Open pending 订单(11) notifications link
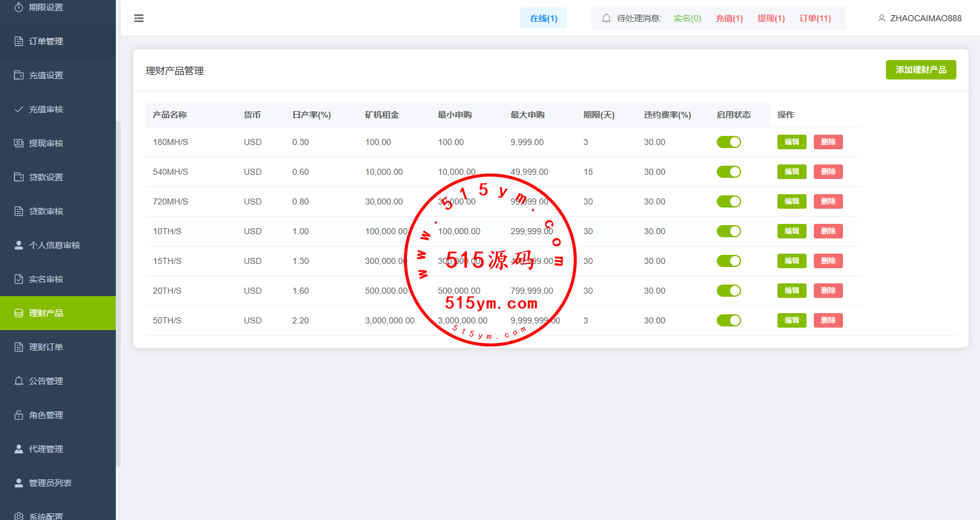The height and width of the screenshot is (520, 980). [x=815, y=18]
